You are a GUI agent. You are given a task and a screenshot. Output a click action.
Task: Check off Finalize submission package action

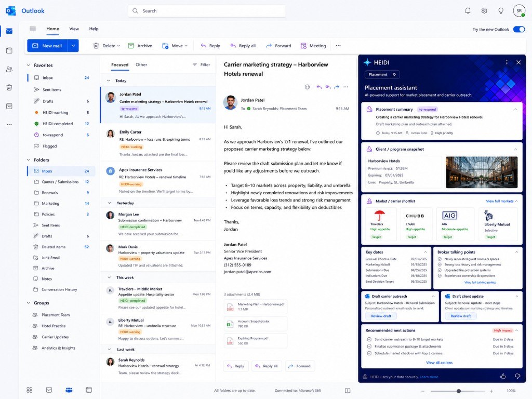(x=369, y=347)
